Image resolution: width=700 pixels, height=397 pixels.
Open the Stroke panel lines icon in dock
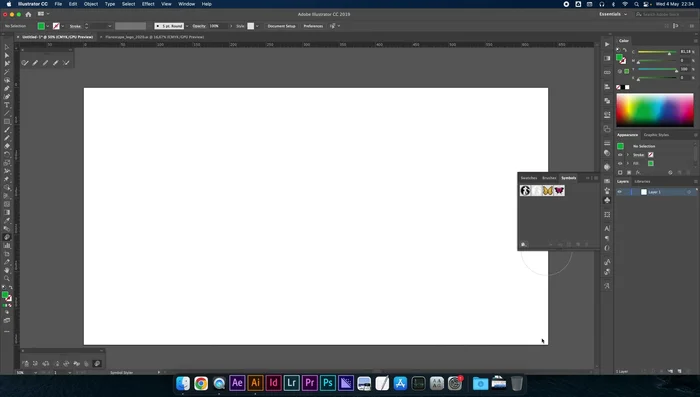pos(607,143)
